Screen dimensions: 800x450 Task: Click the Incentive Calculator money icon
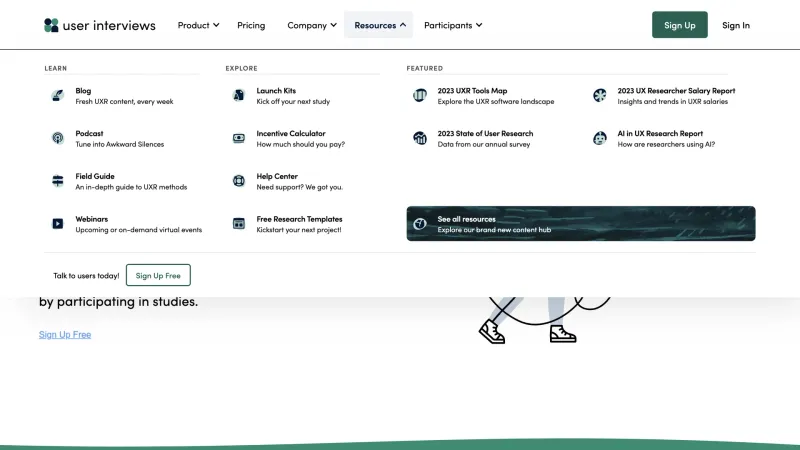pyautogui.click(x=239, y=138)
